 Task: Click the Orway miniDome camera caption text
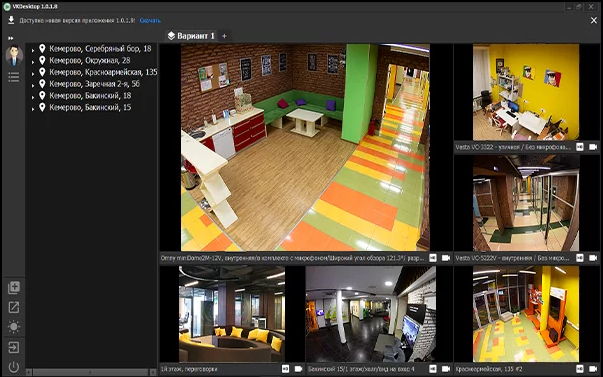tap(293, 258)
